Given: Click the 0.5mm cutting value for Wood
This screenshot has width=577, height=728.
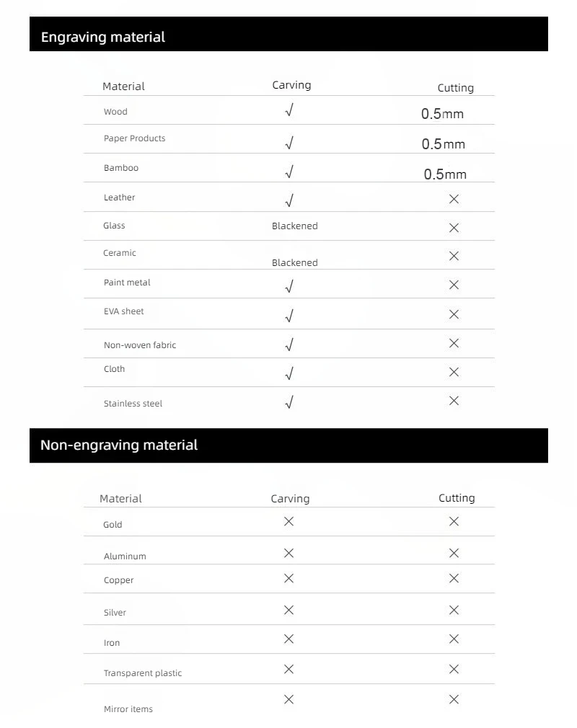Looking at the screenshot, I should coord(442,114).
